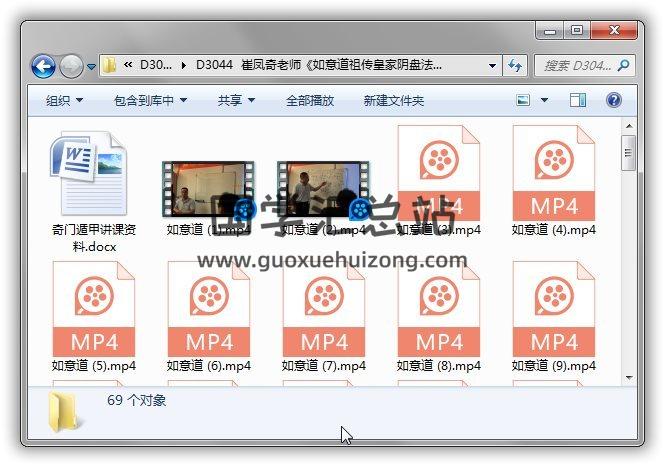Click the refresh button beside address bar
This screenshot has height=467, width=665.
[x=516, y=66]
